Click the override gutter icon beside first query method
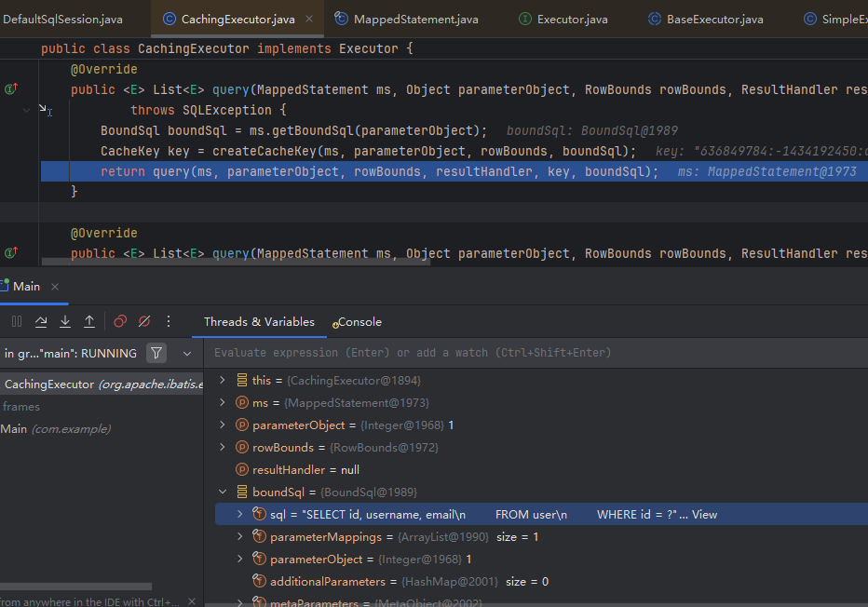 click(11, 88)
